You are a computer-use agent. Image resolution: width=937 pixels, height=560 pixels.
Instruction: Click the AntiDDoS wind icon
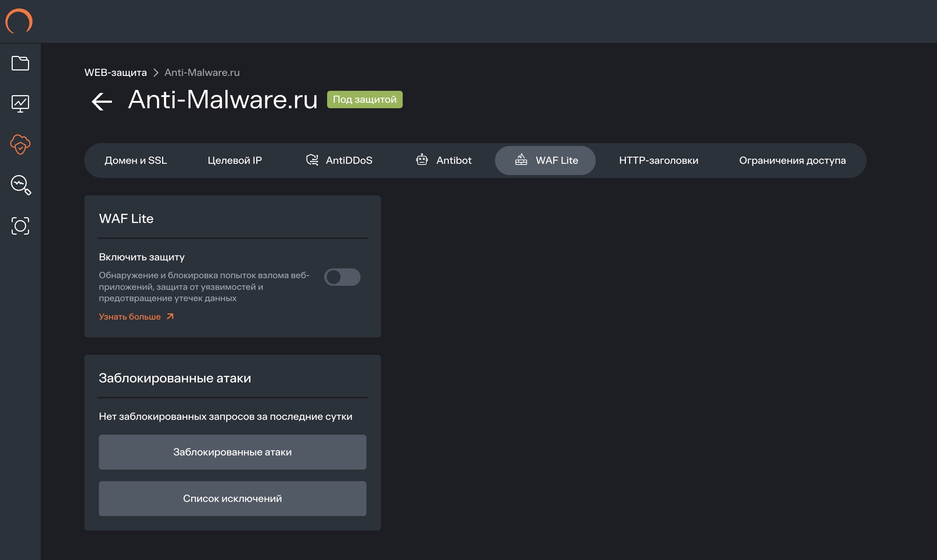(x=312, y=160)
